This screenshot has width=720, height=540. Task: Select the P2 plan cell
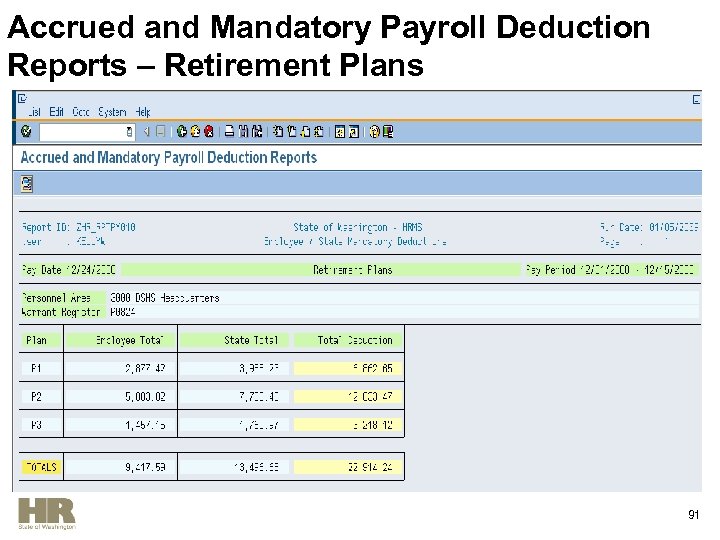[x=41, y=397]
